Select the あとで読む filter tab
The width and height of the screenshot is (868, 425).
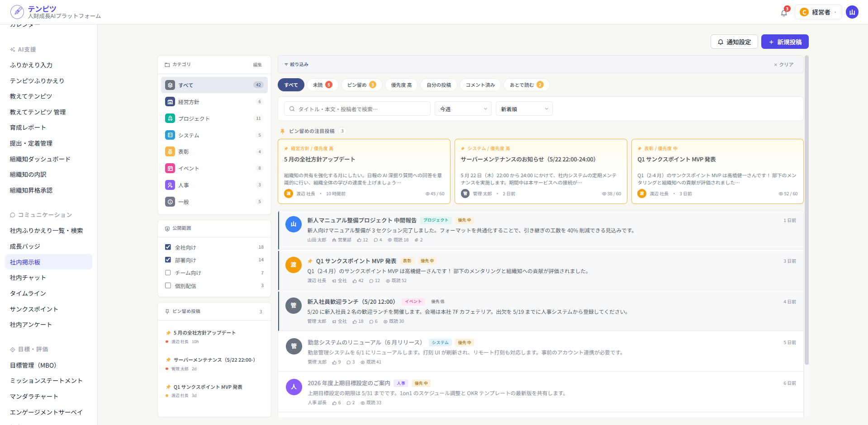526,85
